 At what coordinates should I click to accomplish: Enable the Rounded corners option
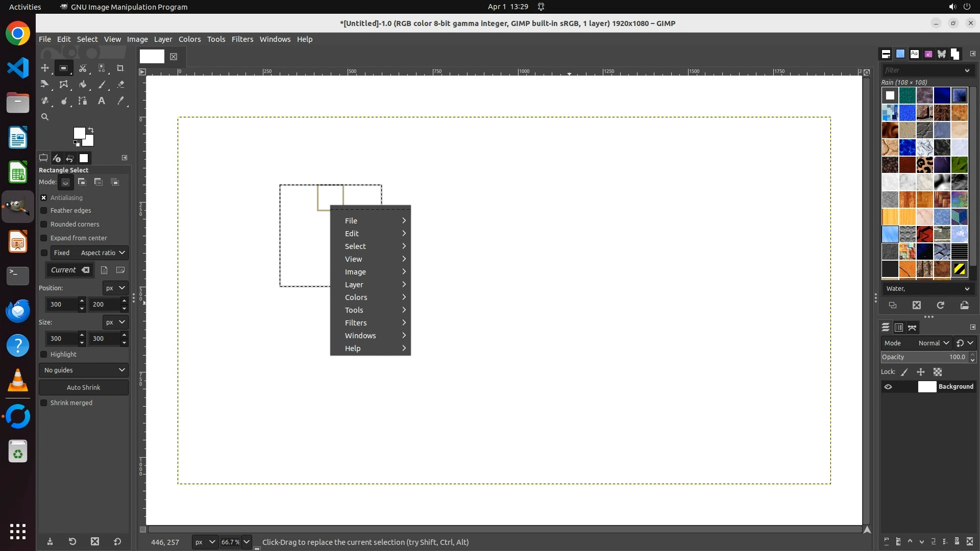click(44, 224)
